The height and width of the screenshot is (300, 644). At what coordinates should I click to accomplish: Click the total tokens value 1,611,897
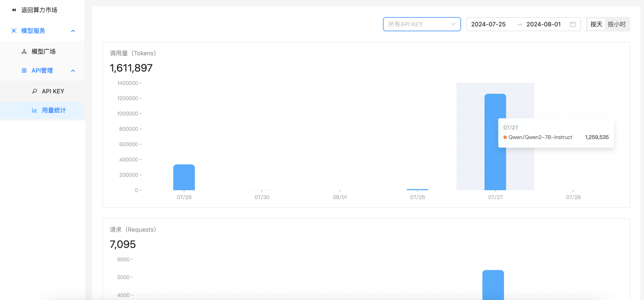(x=131, y=68)
